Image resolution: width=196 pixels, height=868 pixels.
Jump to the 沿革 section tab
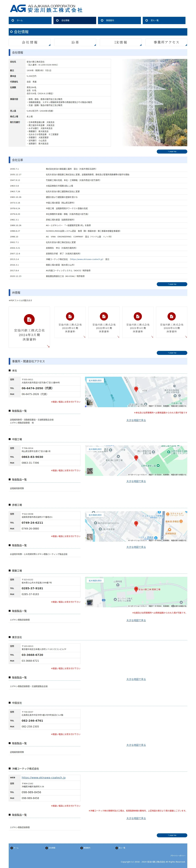click(x=75, y=42)
